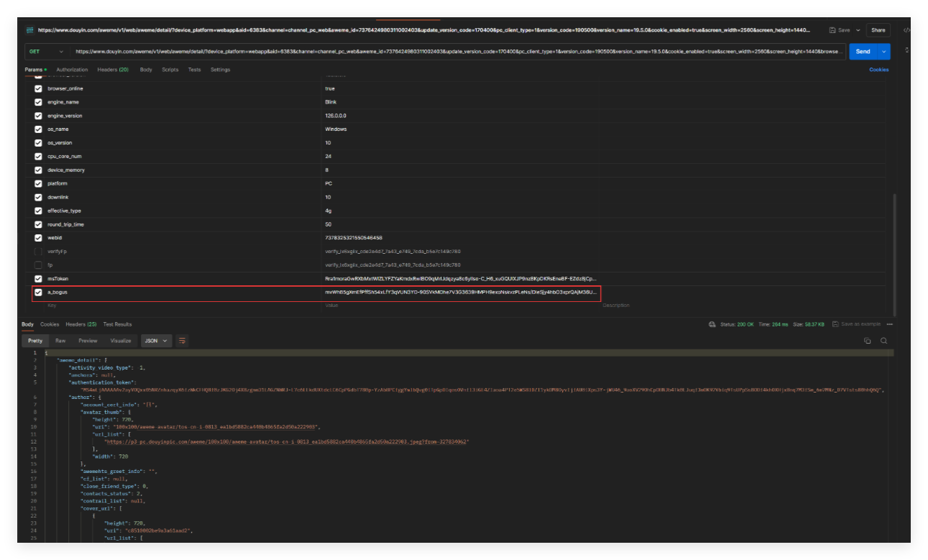
Task: Switch to the Authorization tab
Action: coord(72,70)
